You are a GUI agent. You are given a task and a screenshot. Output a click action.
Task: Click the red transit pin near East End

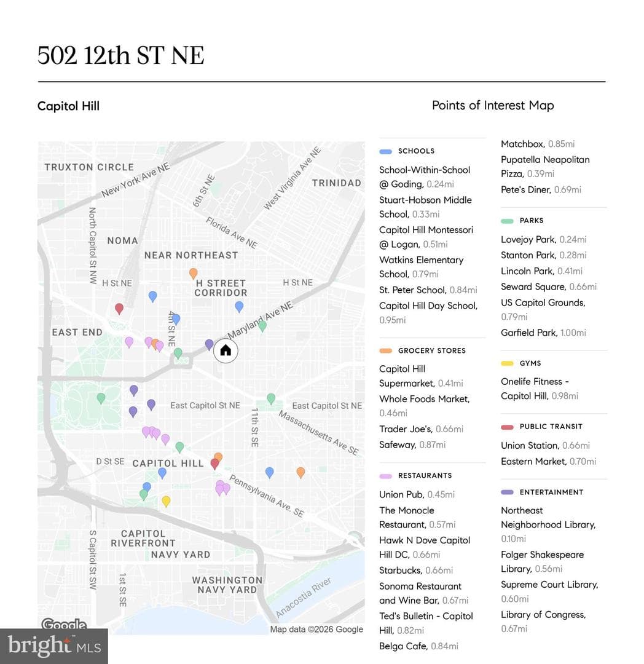tap(119, 309)
